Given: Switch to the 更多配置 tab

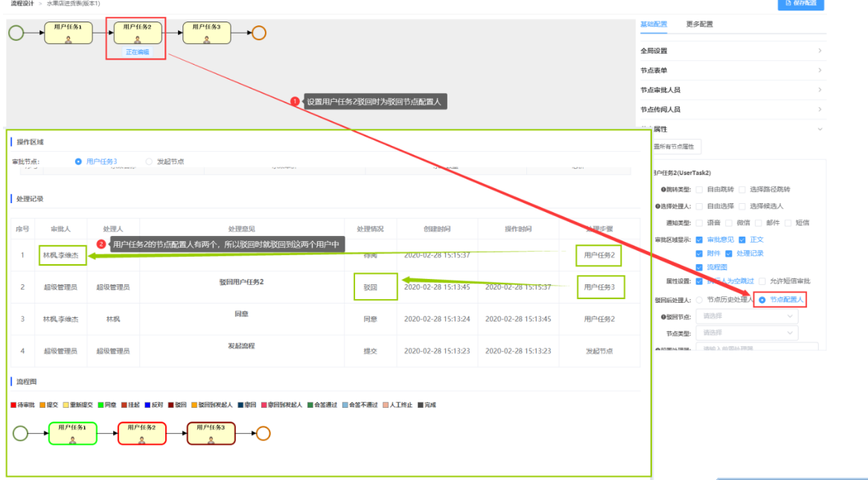Looking at the screenshot, I should (699, 24).
